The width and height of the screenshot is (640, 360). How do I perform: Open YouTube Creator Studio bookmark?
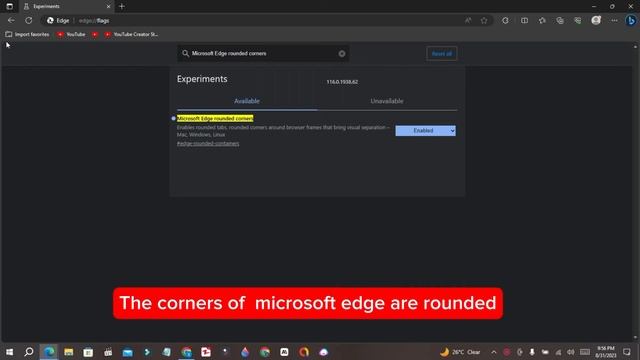pyautogui.click(x=131, y=34)
